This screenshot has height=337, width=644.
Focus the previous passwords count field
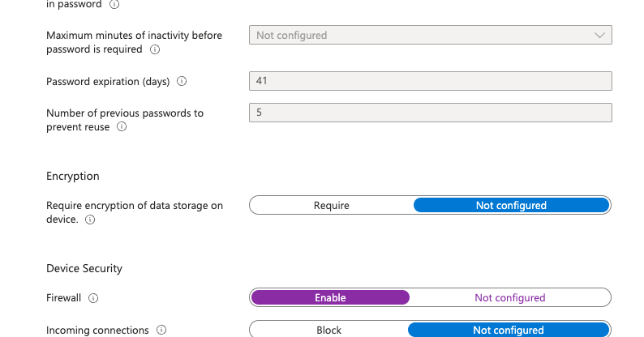pos(431,113)
